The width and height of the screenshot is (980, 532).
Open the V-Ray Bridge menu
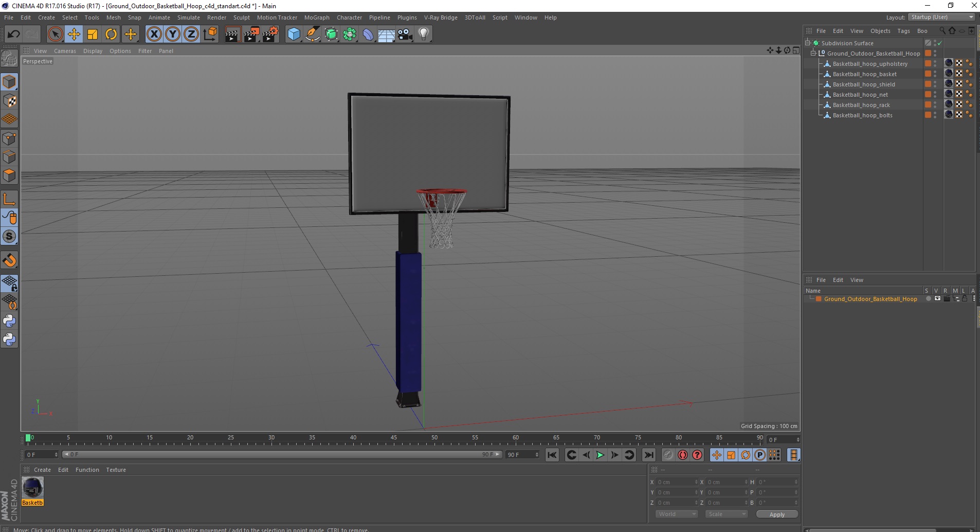click(441, 17)
